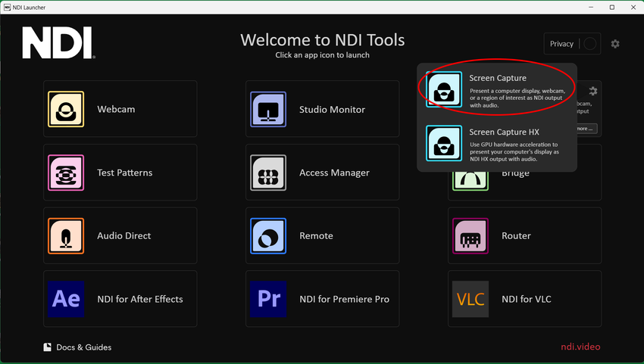
Task: Select the Screen Capture HX icon
Action: [x=444, y=143]
